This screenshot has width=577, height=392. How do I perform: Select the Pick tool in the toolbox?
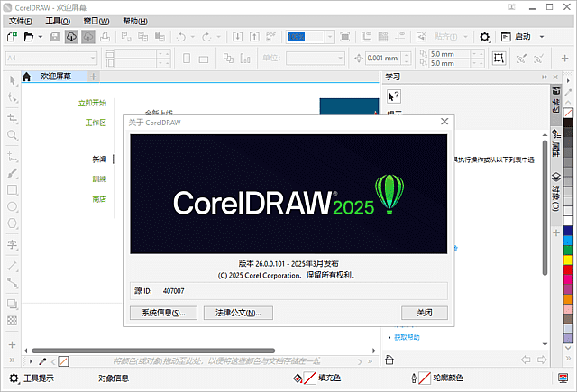tap(12, 81)
